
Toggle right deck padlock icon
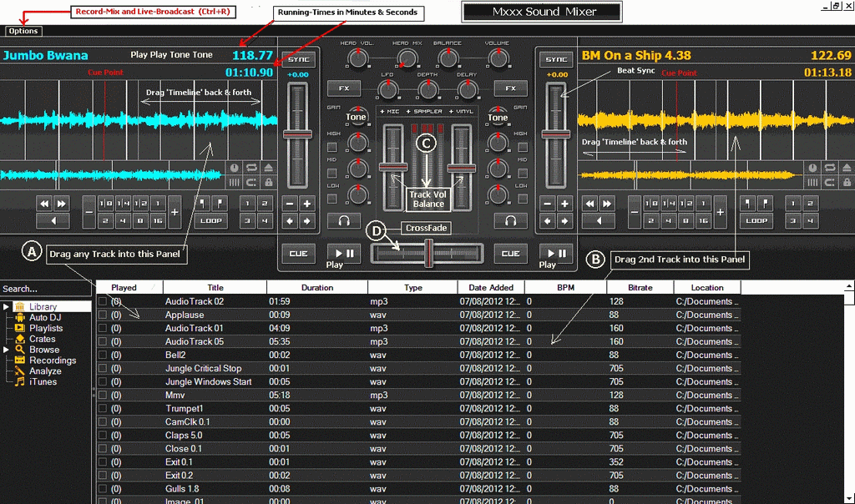click(x=847, y=183)
